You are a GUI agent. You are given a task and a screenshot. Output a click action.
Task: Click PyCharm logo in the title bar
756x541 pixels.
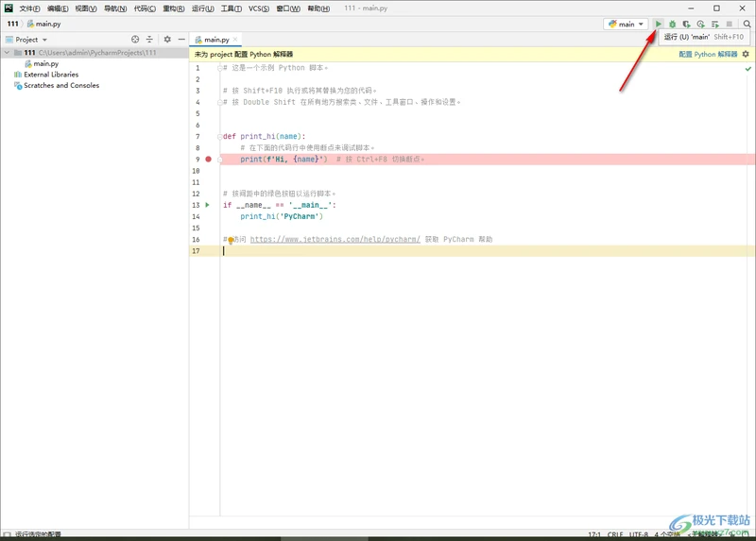[x=9, y=8]
